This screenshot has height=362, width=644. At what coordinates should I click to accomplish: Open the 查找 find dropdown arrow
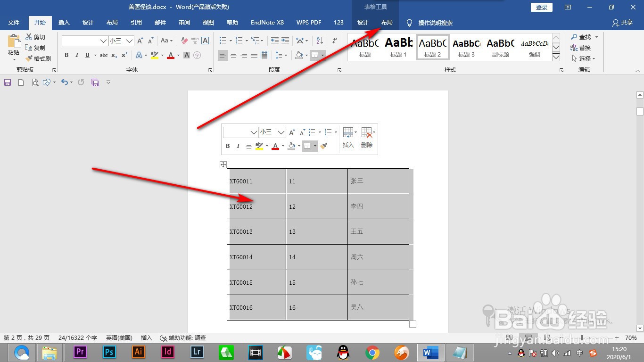[x=596, y=37]
